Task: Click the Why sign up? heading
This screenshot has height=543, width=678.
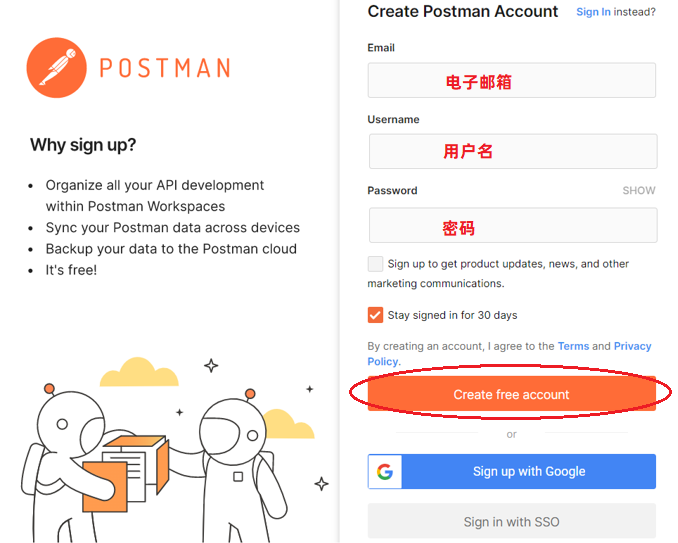Action: pyautogui.click(x=83, y=145)
